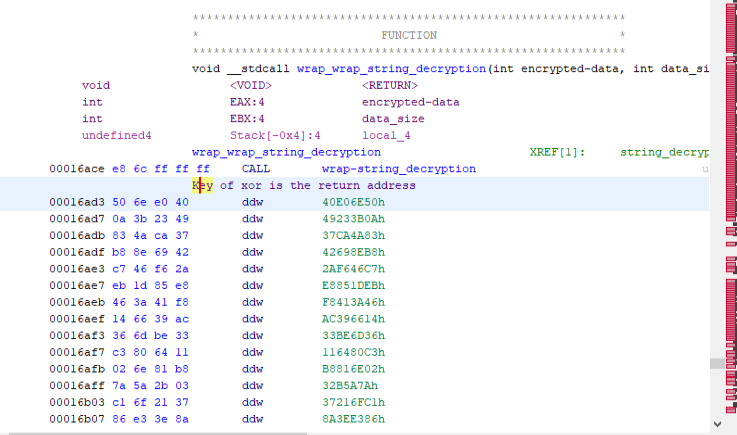Select the wrap_wrap_string_decryption label line

point(286,152)
